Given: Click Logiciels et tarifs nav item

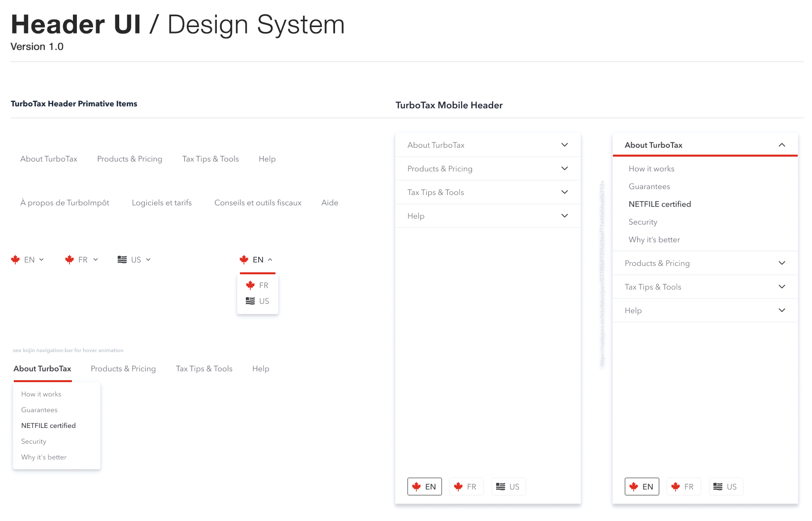Looking at the screenshot, I should click(162, 203).
